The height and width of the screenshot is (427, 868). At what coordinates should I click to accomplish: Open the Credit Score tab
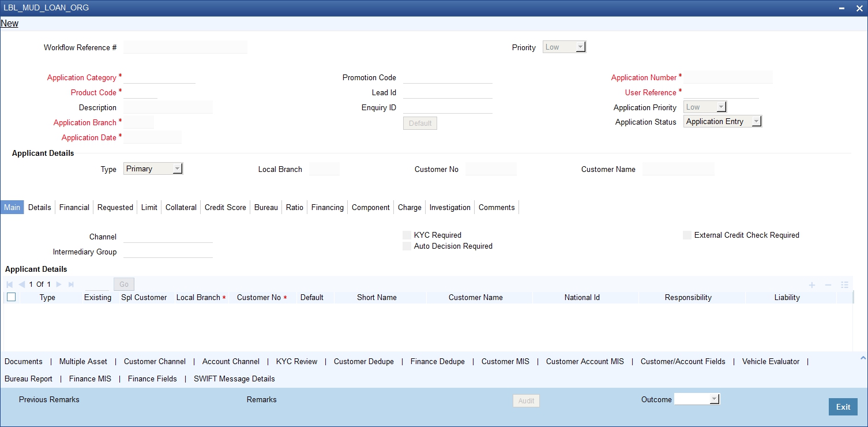[x=226, y=207]
